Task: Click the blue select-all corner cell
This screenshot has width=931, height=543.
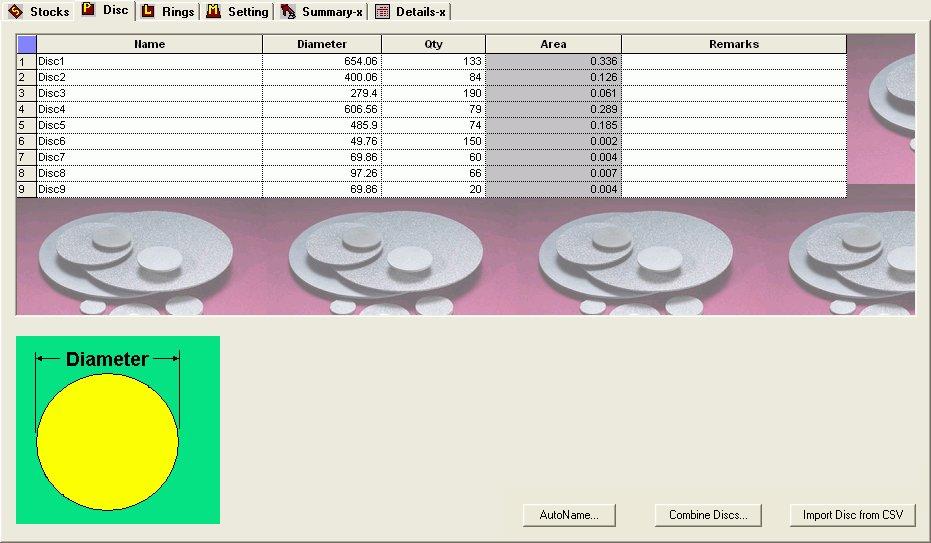Action: point(26,44)
